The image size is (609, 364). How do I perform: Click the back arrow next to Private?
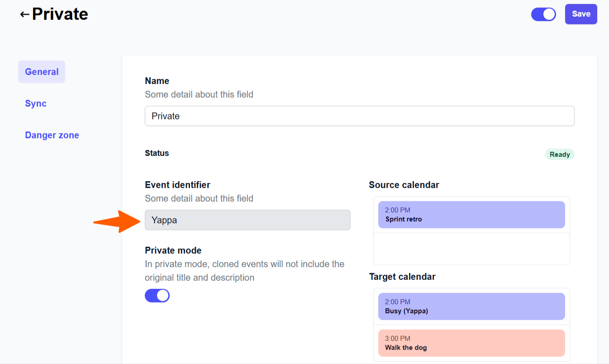click(x=24, y=14)
